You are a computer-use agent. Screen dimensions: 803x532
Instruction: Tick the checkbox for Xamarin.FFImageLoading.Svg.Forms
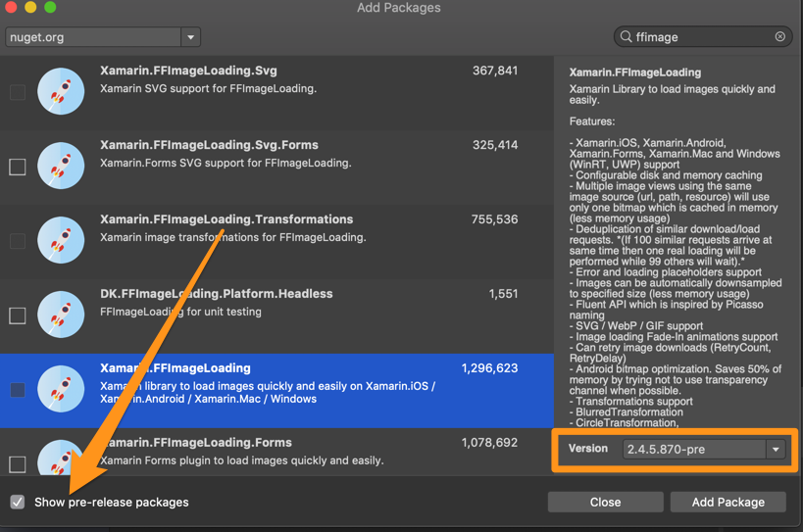coord(18,167)
